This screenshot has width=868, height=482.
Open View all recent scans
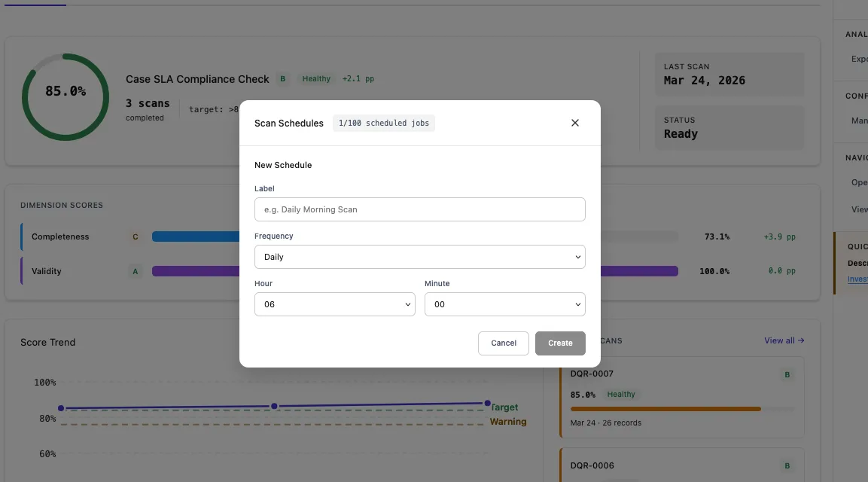coord(784,340)
